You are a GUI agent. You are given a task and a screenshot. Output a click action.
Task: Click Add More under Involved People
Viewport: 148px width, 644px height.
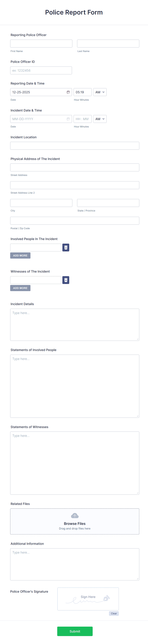coord(20,255)
